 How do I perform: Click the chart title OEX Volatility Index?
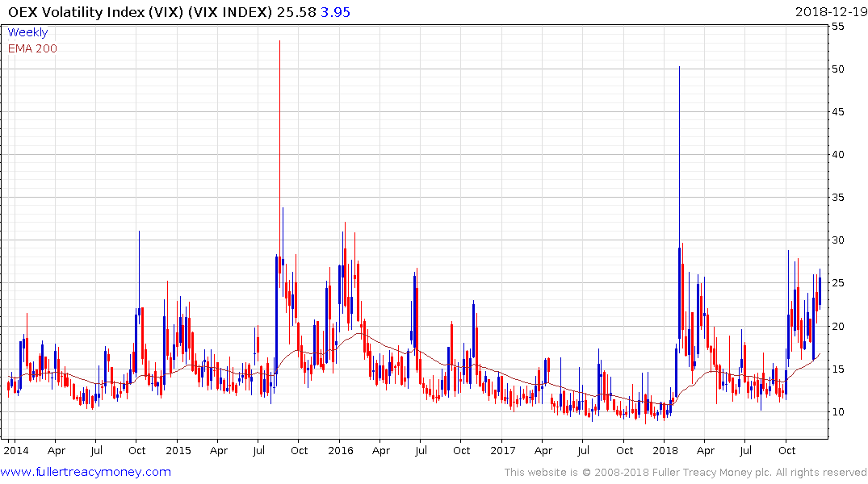tap(136, 12)
